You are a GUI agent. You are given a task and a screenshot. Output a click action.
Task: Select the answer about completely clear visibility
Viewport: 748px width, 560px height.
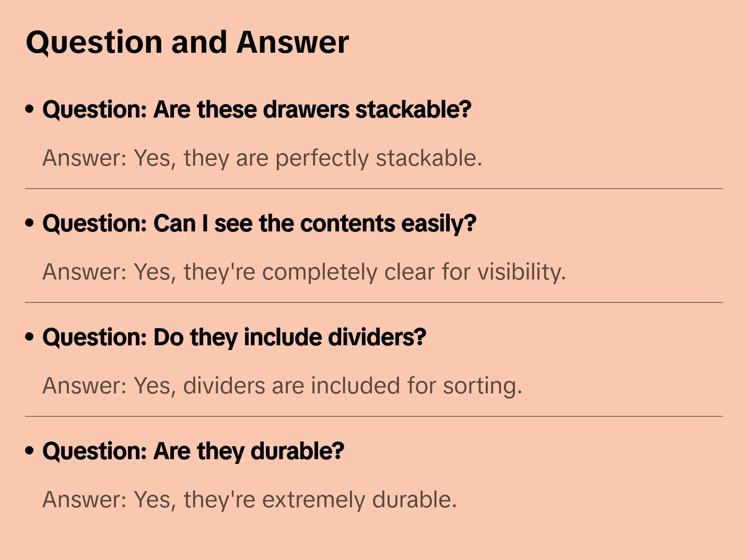pyautogui.click(x=304, y=272)
